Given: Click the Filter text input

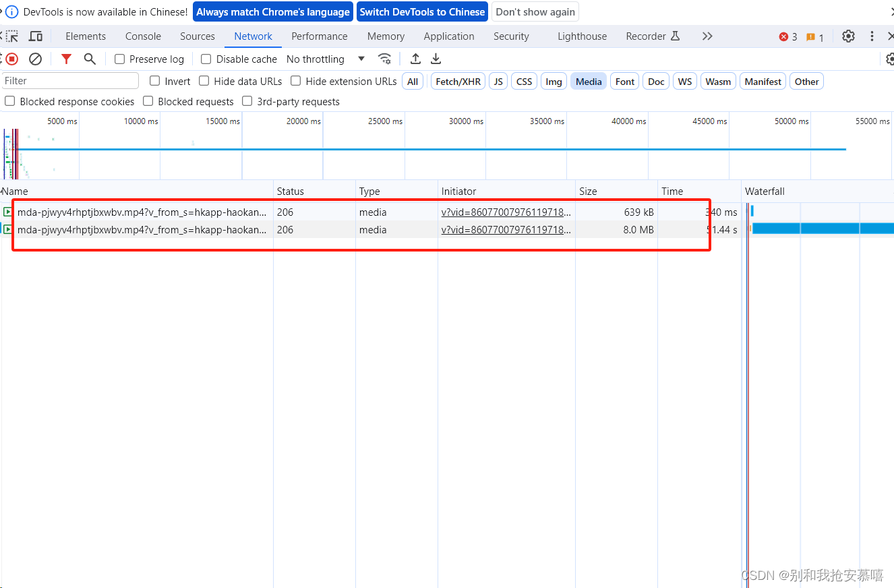Looking at the screenshot, I should (70, 81).
